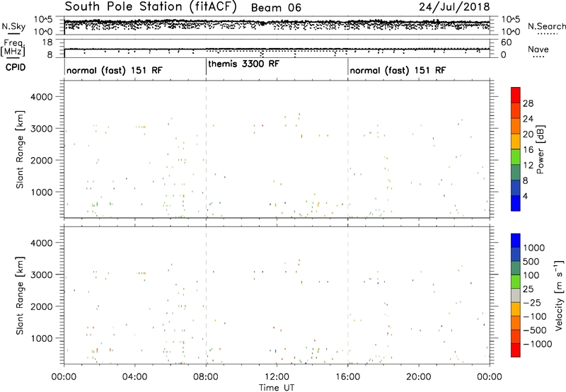The height and width of the screenshot is (392, 566).
Task: Click the 'CPID' row label
Action: pyautogui.click(x=16, y=67)
